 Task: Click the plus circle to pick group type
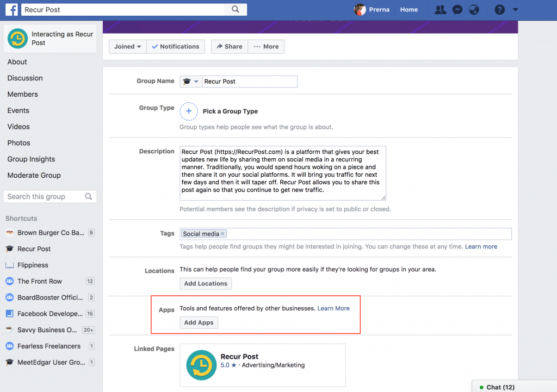(189, 111)
